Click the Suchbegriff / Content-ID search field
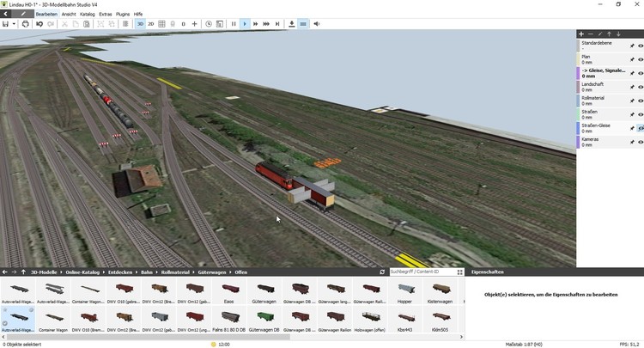This screenshot has width=644, height=348. [422, 272]
